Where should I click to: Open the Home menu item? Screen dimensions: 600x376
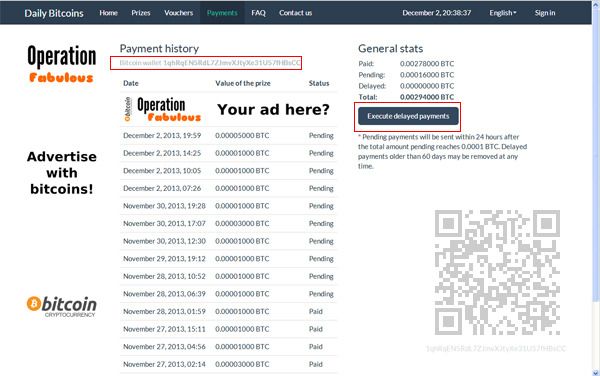coord(108,13)
